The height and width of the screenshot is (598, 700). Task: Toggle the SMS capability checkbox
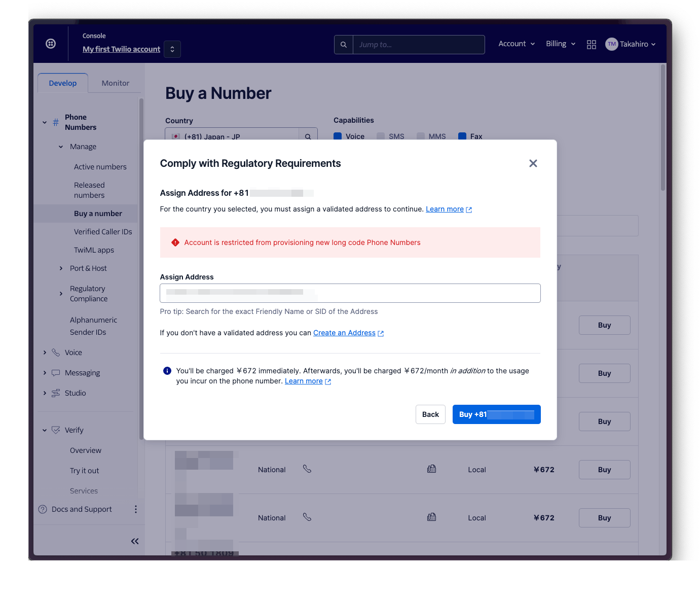(x=381, y=136)
